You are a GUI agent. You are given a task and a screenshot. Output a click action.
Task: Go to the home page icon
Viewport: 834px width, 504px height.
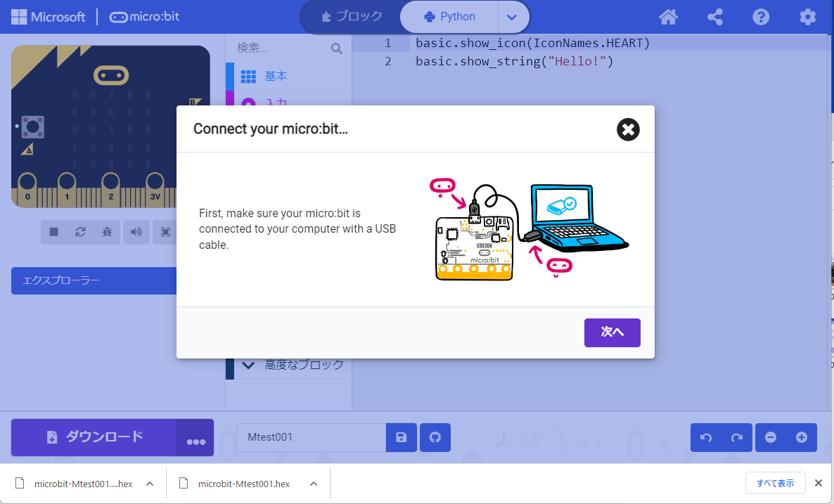pos(668,17)
